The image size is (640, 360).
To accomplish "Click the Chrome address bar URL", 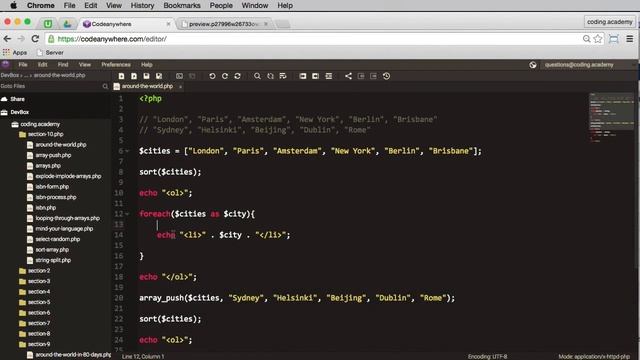I will pyautogui.click(x=112, y=39).
